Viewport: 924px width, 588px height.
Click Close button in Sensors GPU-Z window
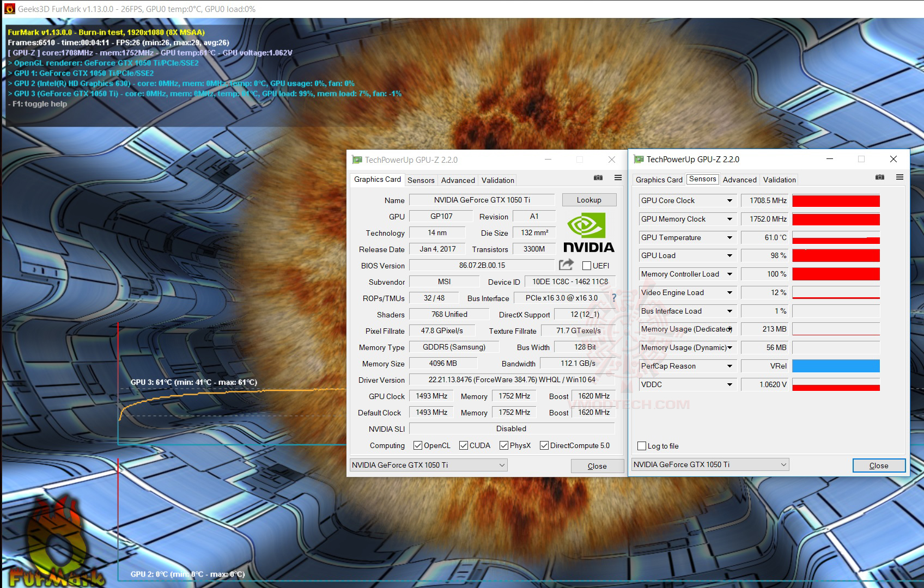coord(879,465)
